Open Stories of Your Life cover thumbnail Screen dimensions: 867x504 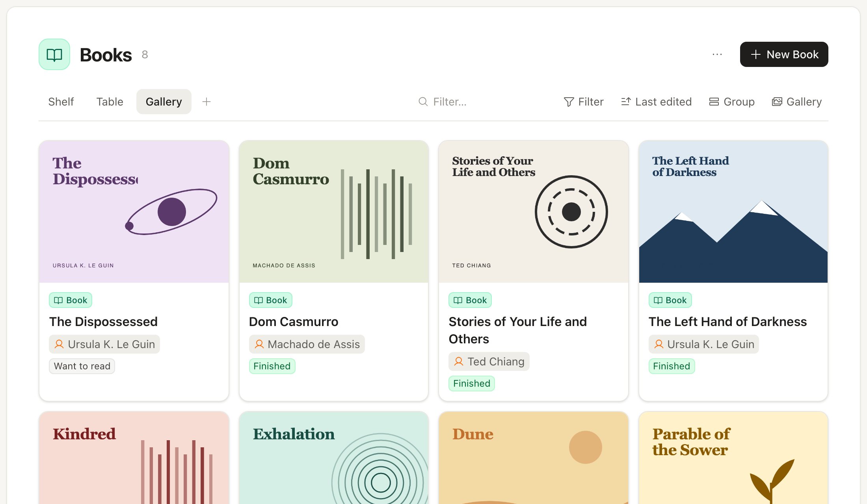pos(534,212)
